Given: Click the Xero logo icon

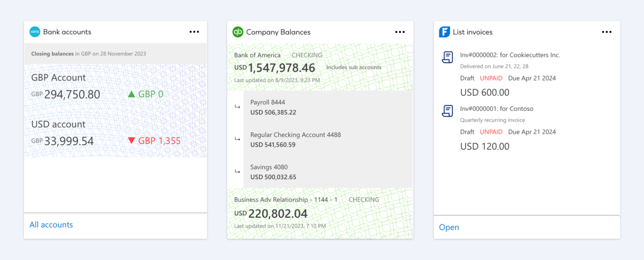Looking at the screenshot, I should [x=35, y=32].
